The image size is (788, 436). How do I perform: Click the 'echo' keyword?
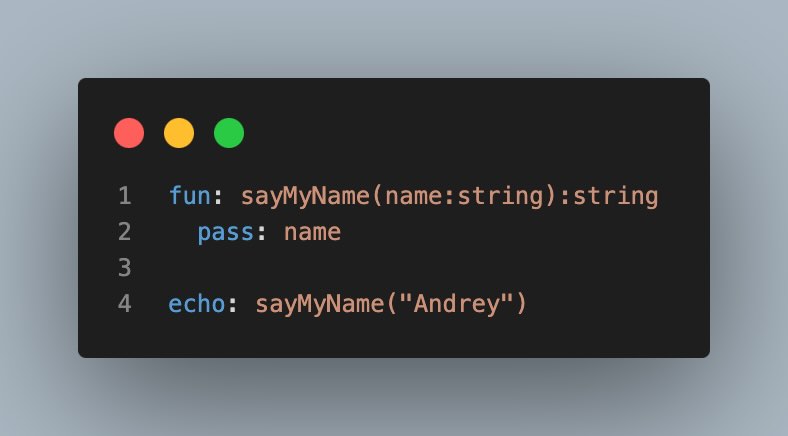(x=196, y=304)
